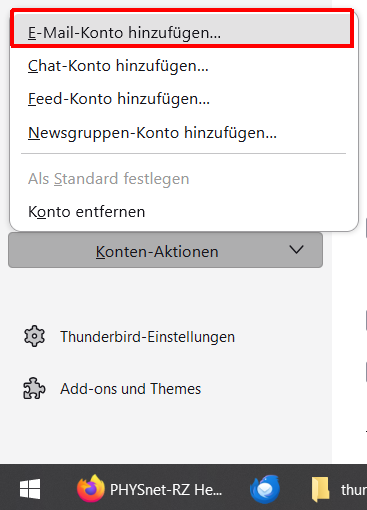Click the yellow folder icon in the taskbar
This screenshot has width=367, height=510.
click(321, 489)
